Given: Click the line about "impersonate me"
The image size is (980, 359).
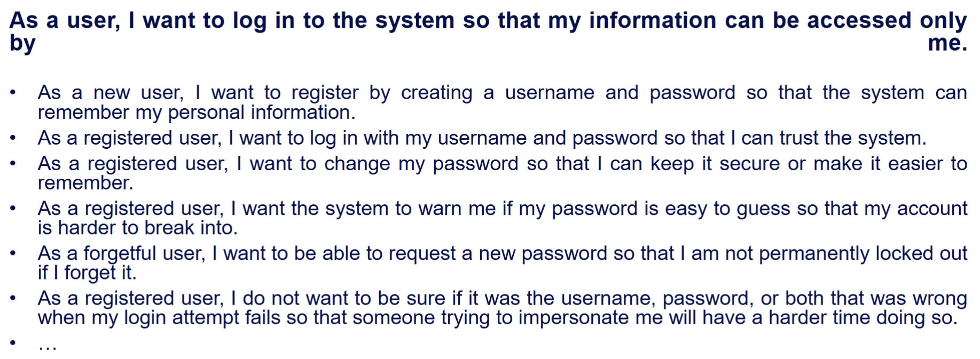Looking at the screenshot, I should click(x=498, y=318).
